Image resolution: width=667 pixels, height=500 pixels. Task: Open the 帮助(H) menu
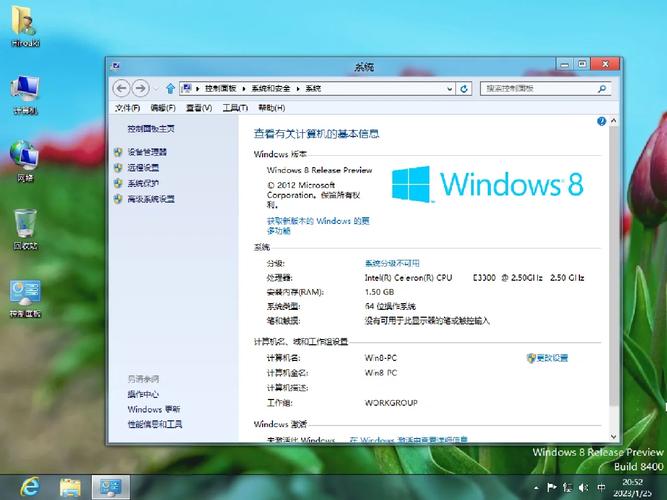click(x=271, y=108)
